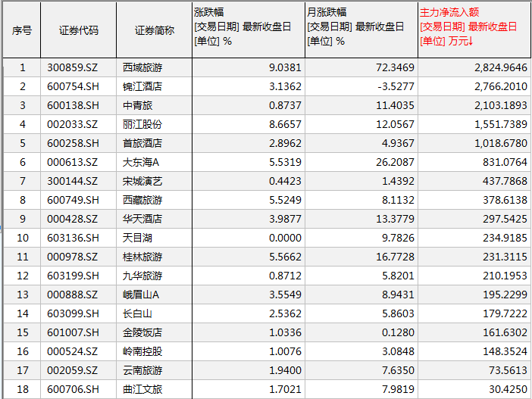Select change value 8.6657
The width and height of the screenshot is (532, 399).
[286, 124]
